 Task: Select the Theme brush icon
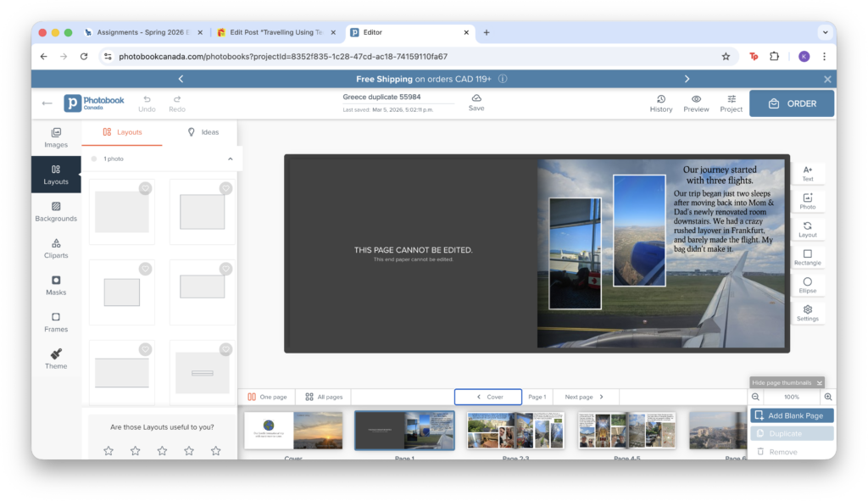coord(56,359)
